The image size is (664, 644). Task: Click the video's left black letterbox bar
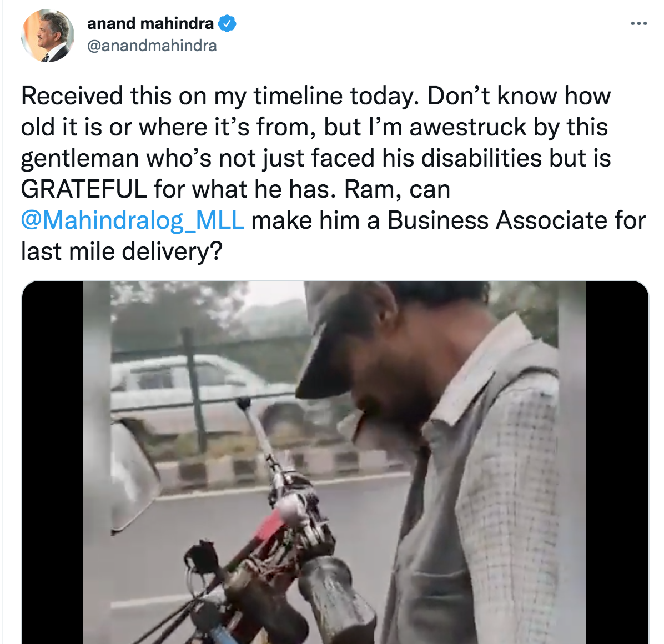tap(52, 462)
